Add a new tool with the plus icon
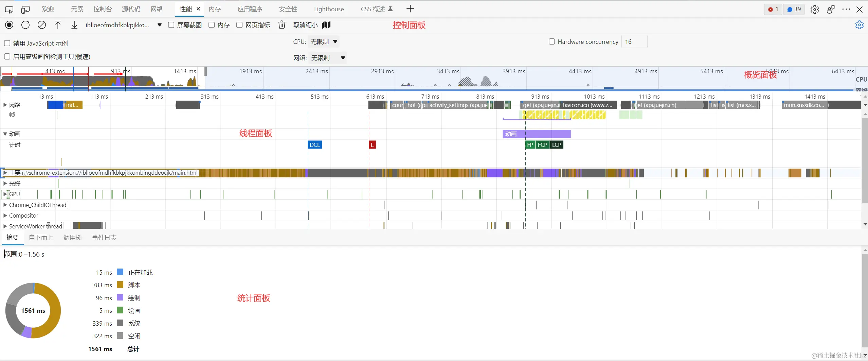 click(x=410, y=9)
